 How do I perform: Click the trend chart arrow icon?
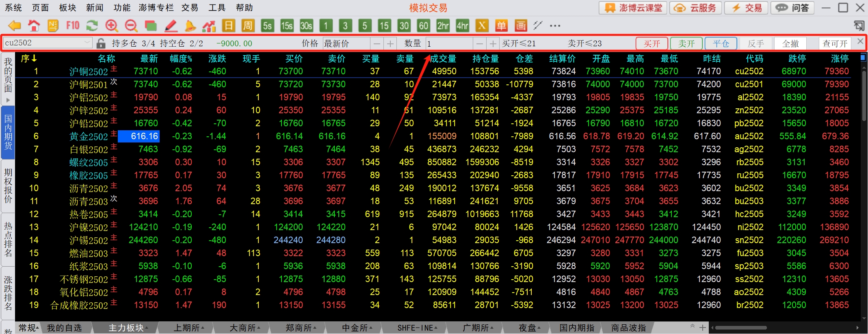tap(209, 26)
